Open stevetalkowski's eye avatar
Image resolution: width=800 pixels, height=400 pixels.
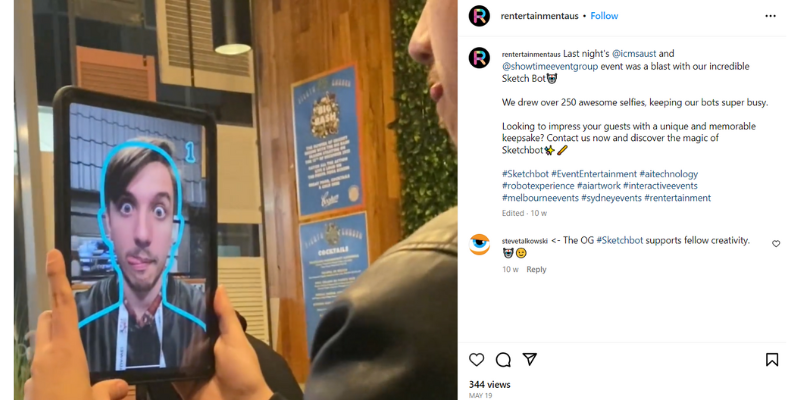(479, 245)
